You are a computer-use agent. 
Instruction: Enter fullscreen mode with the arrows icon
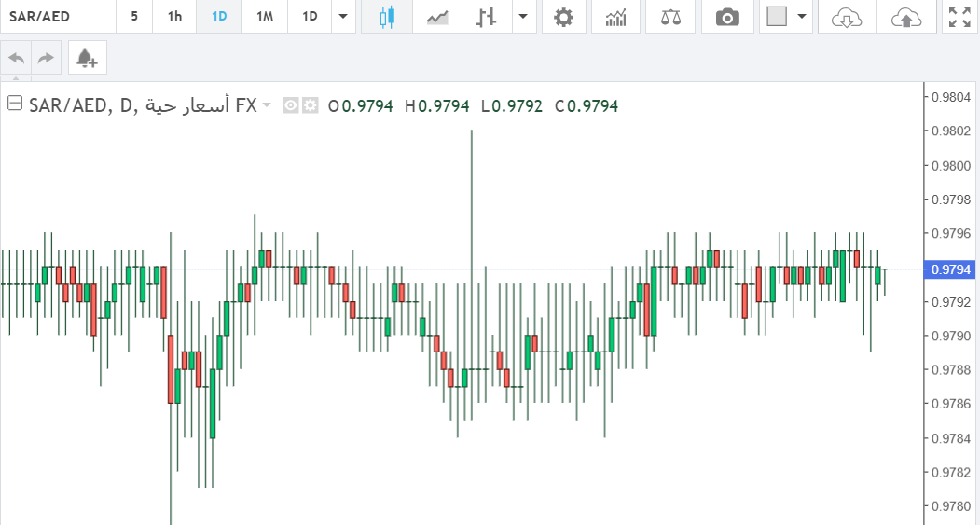tap(959, 17)
